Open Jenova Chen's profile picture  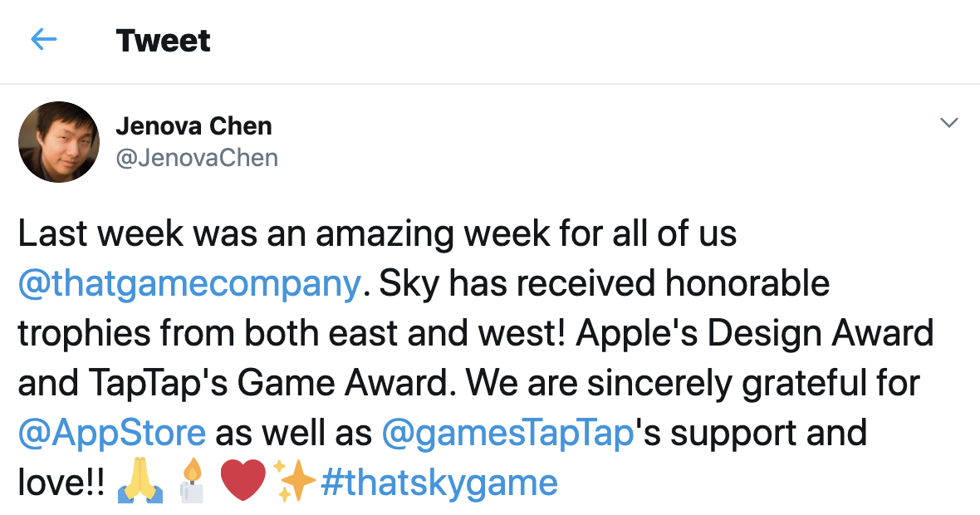pyautogui.click(x=58, y=141)
